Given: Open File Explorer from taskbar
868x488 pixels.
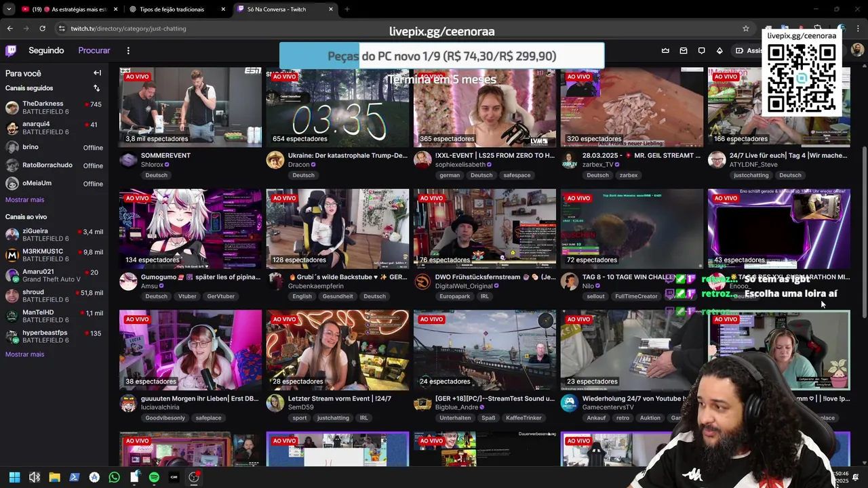Looking at the screenshot, I should 54,477.
